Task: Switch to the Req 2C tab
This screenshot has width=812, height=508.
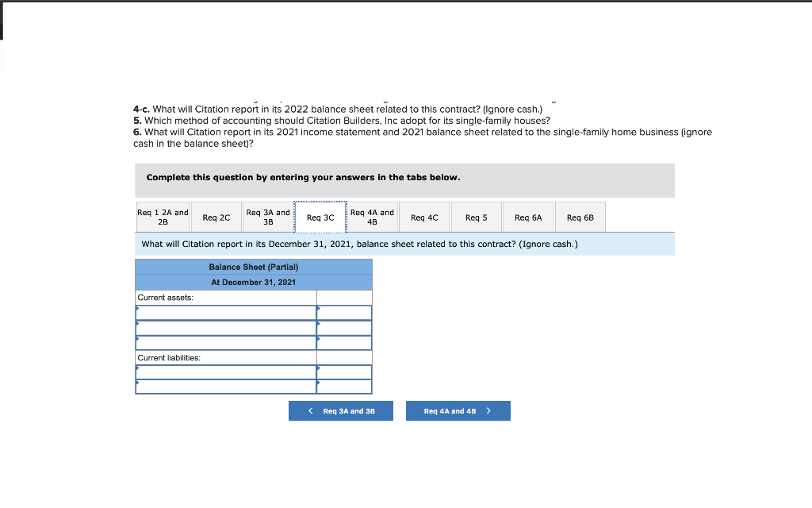Action: point(216,217)
